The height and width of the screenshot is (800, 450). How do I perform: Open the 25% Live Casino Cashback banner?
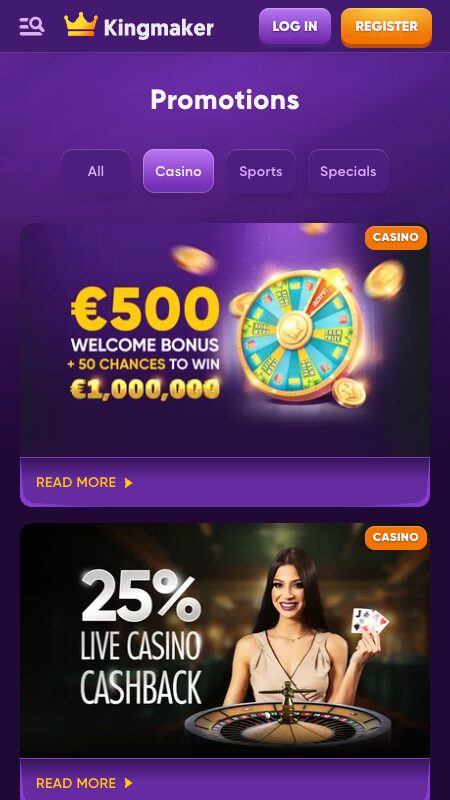pyautogui.click(x=224, y=640)
